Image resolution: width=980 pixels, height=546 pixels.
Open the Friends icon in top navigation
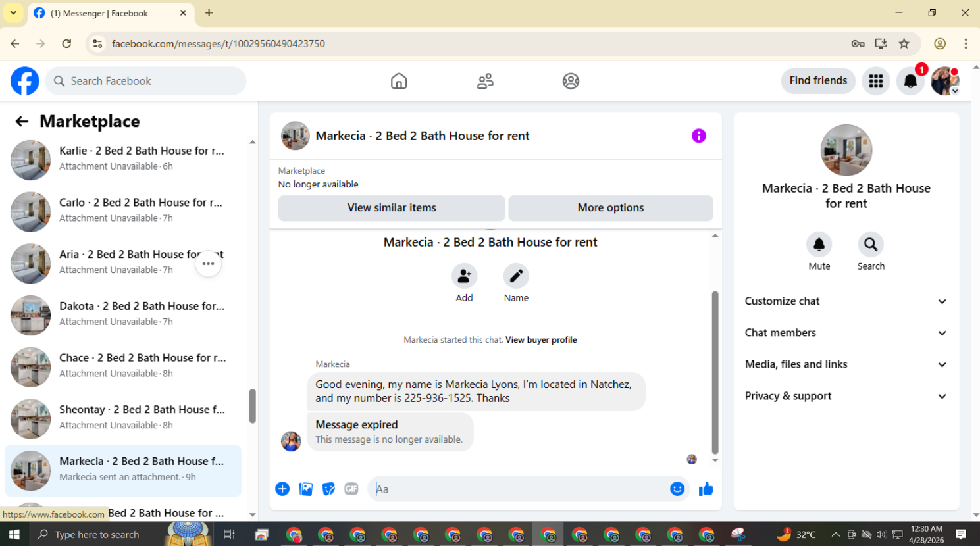(x=485, y=81)
